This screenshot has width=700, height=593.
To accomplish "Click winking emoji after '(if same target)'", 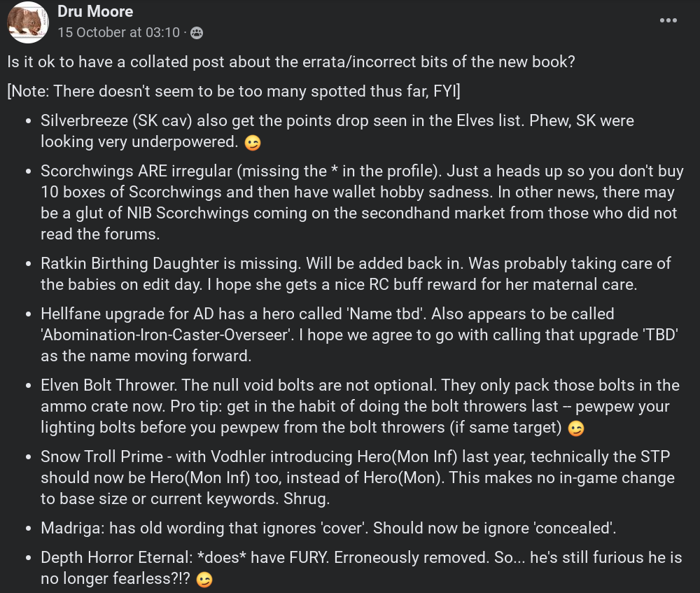I will [x=576, y=428].
